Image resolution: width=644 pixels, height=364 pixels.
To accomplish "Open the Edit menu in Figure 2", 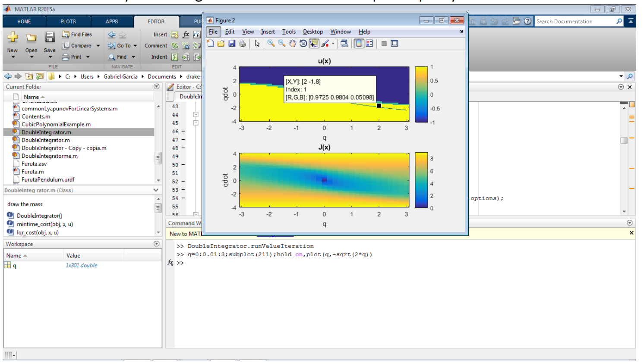I will tap(230, 32).
